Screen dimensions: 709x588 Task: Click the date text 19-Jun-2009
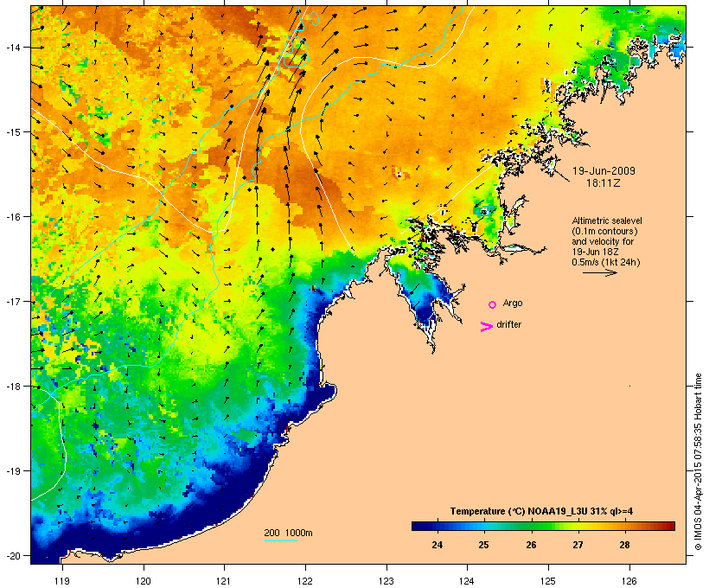coord(604,171)
